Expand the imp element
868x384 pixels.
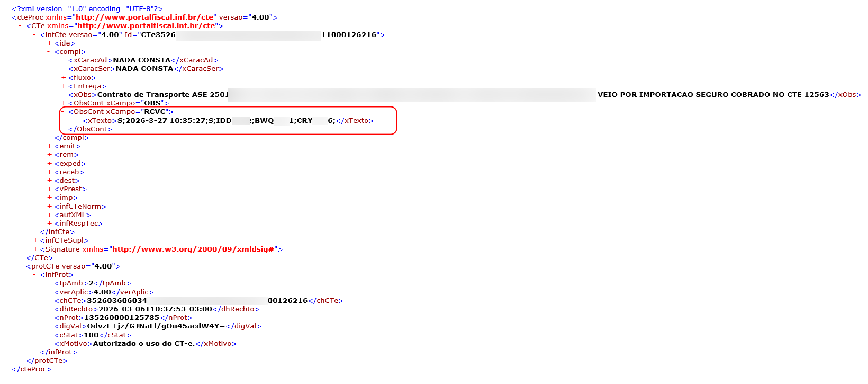50,198
